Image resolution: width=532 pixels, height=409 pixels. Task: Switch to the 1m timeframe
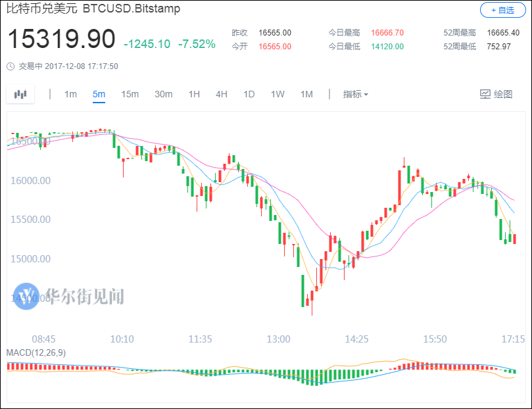click(x=70, y=94)
